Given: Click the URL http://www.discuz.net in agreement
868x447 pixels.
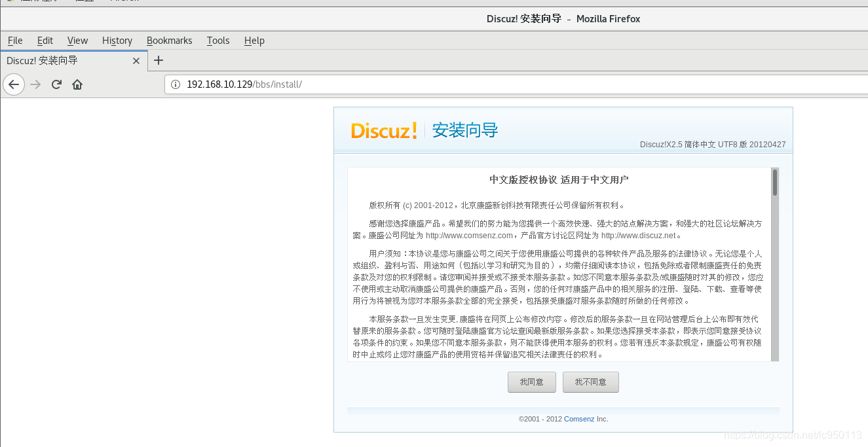Looking at the screenshot, I should (638, 236).
